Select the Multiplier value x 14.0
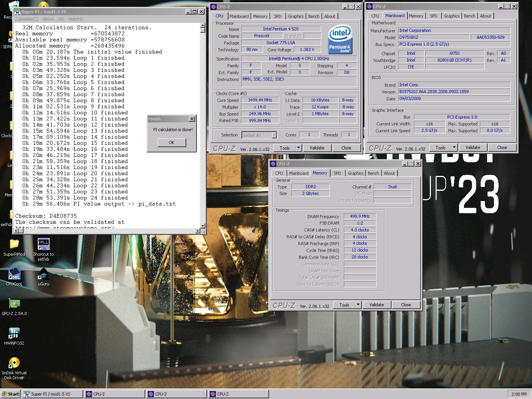Screen dimensions: 532x399 260,107
